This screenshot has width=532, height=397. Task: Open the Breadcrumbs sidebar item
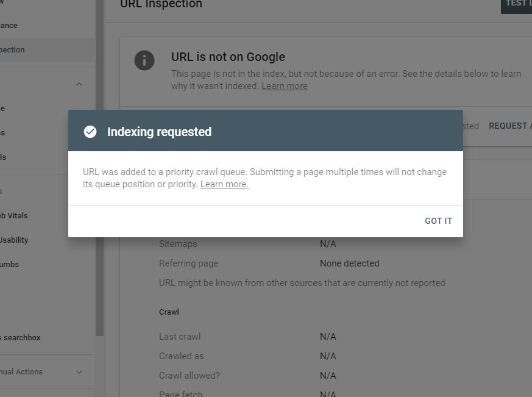coord(47,265)
